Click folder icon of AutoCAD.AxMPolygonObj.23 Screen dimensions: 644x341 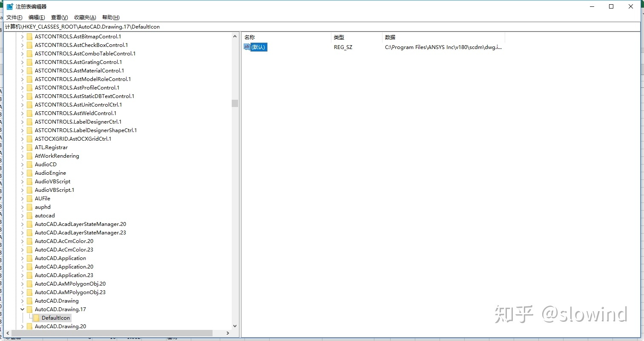click(x=29, y=292)
